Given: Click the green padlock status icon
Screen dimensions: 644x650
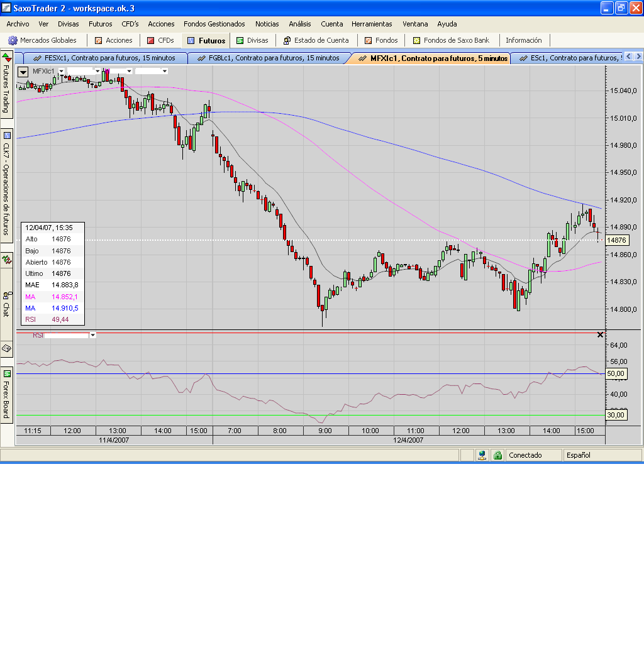Looking at the screenshot, I should 497,455.
